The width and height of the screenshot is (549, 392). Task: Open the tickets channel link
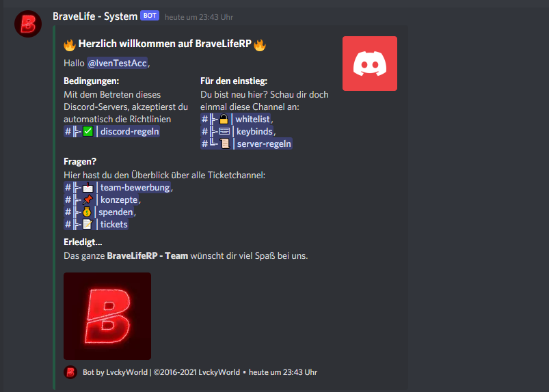(96, 224)
